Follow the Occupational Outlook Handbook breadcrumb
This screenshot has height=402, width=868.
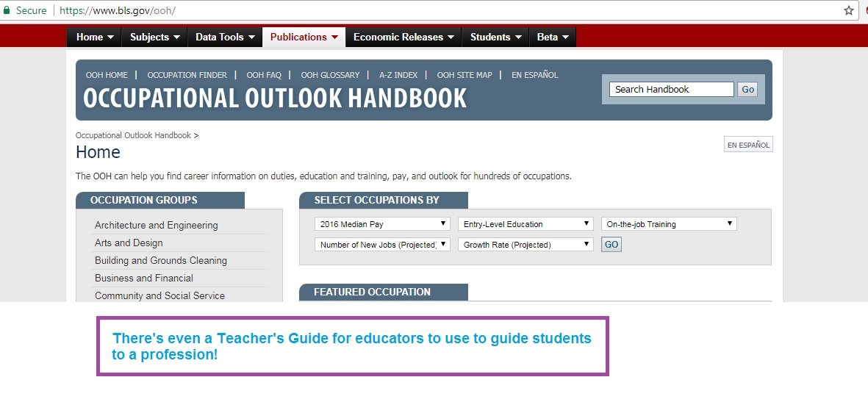pyautogui.click(x=134, y=135)
